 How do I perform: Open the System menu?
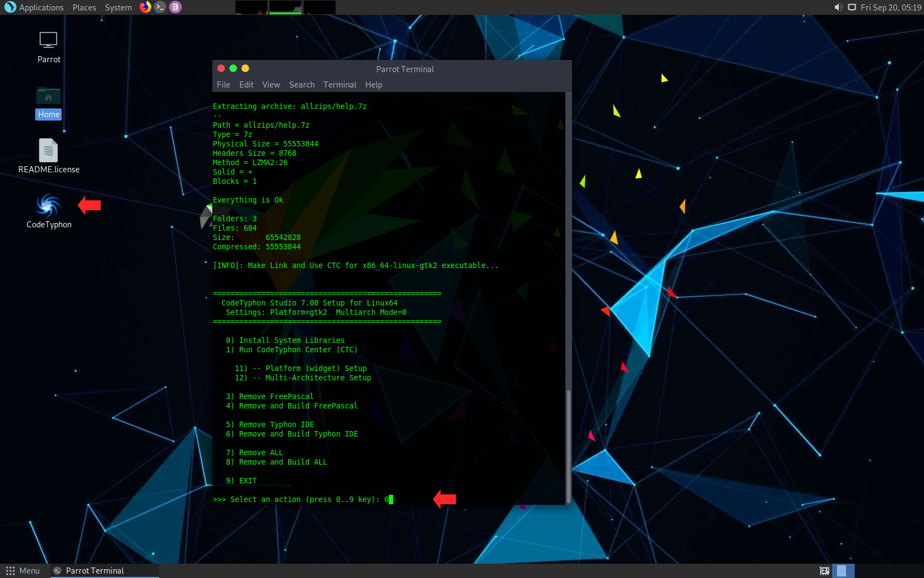point(118,7)
